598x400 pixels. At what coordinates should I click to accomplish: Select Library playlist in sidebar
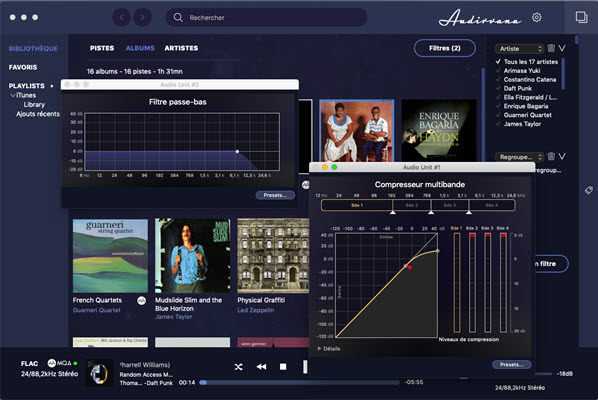point(34,104)
